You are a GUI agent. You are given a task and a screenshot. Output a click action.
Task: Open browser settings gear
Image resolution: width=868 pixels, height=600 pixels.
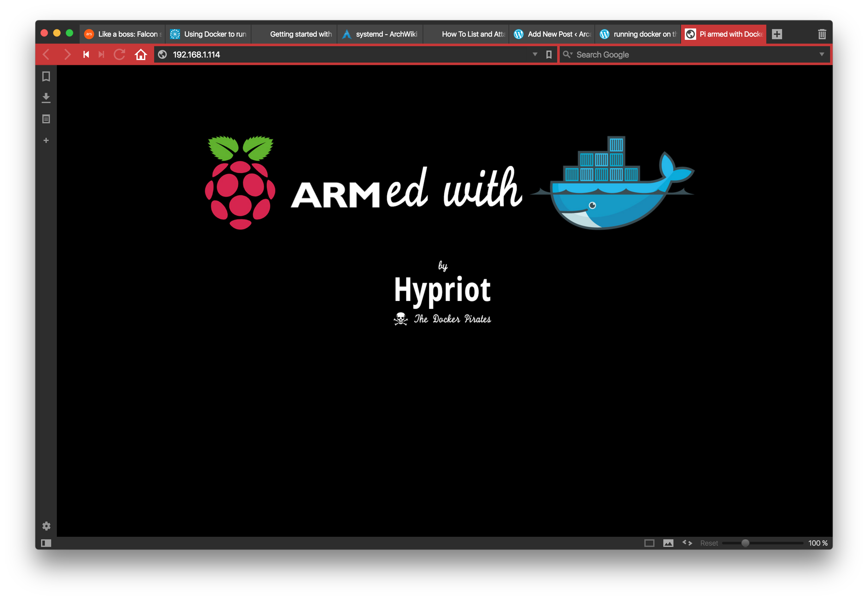click(46, 526)
